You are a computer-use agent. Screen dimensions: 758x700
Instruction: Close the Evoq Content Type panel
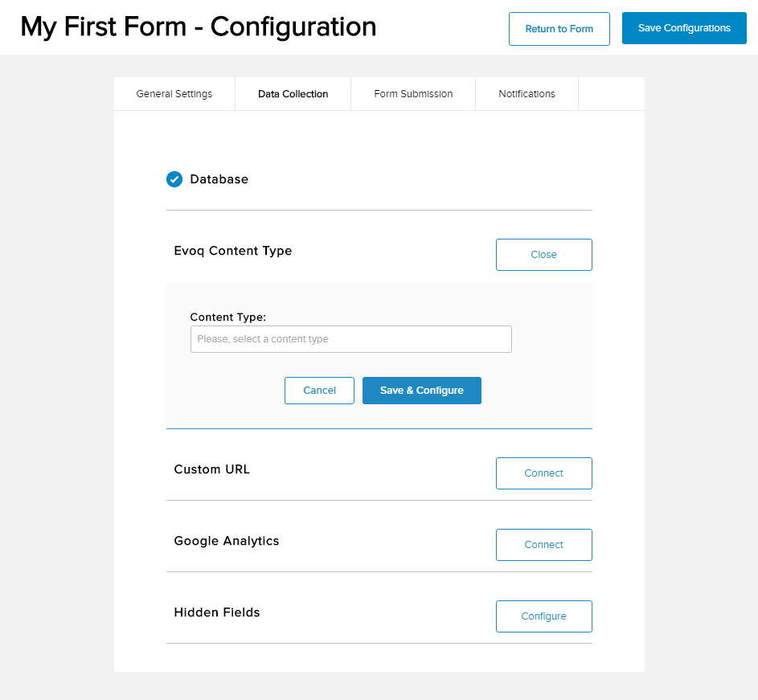pyautogui.click(x=543, y=255)
